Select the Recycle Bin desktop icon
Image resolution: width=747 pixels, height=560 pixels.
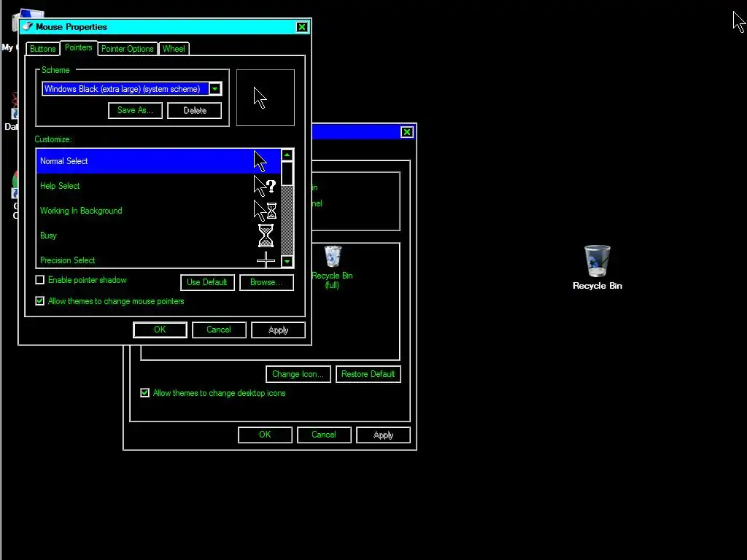click(x=597, y=268)
